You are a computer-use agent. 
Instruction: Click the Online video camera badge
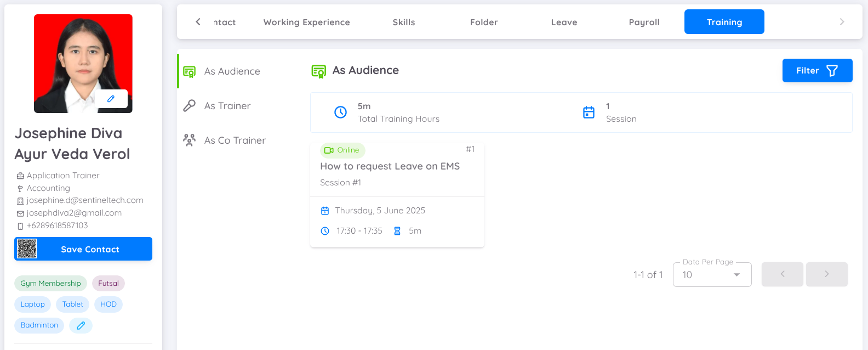pos(342,150)
